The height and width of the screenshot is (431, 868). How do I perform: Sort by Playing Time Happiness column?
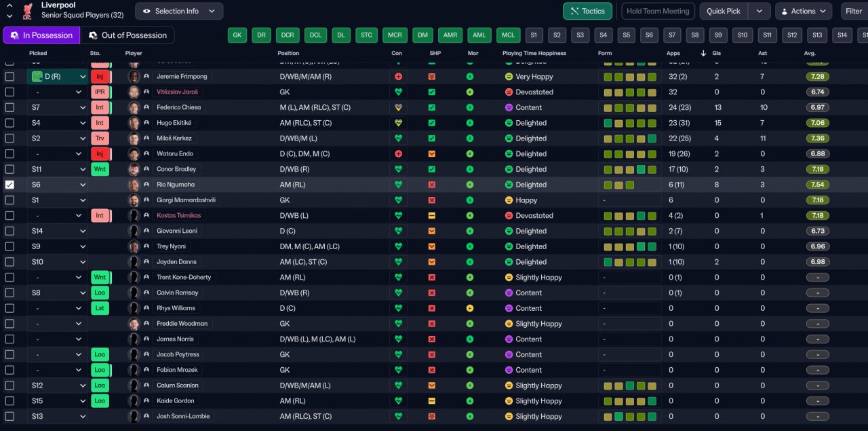[534, 53]
